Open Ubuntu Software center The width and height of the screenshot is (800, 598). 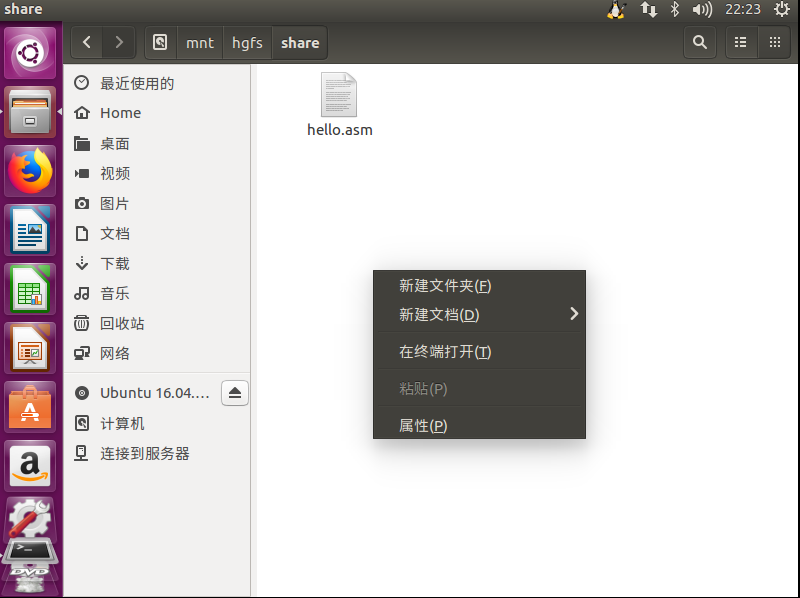click(30, 408)
